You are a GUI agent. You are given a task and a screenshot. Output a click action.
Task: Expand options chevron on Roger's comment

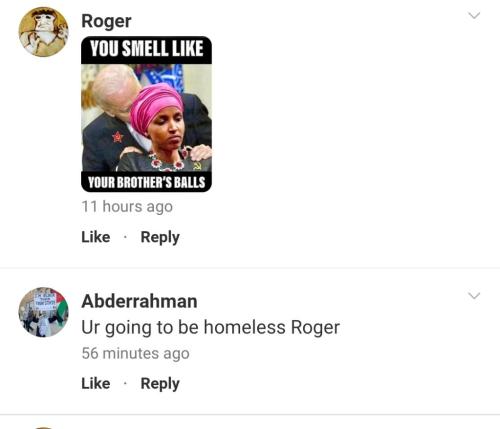click(x=474, y=15)
